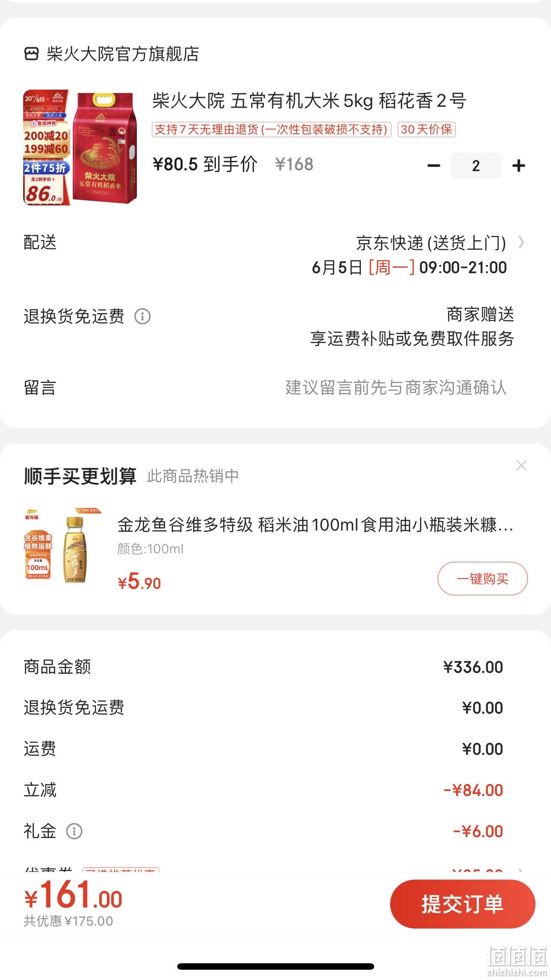Open the 五常有机大米 5kg product title
551x980 pixels.
pos(309,101)
